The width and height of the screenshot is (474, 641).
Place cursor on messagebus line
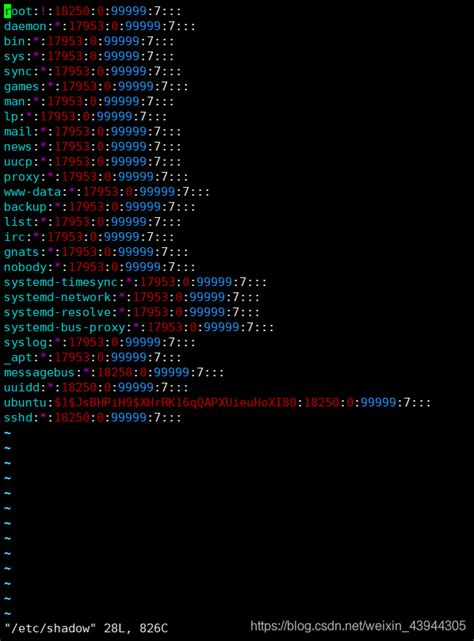point(114,372)
